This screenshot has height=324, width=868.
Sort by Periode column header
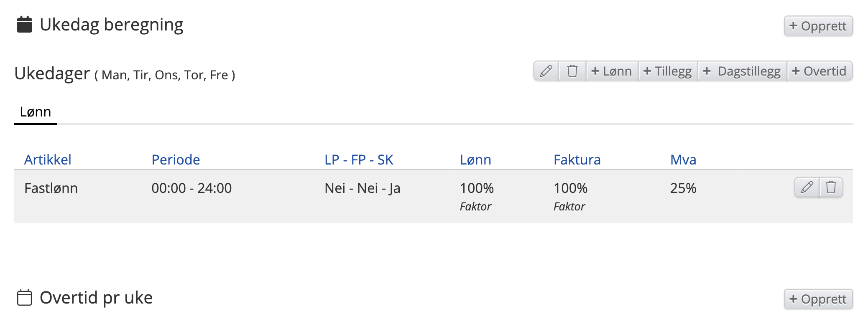tap(176, 159)
